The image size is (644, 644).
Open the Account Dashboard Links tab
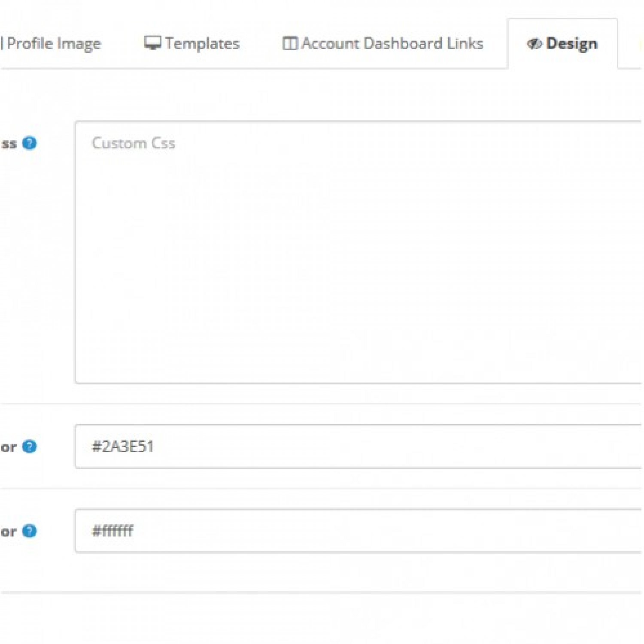392,43
